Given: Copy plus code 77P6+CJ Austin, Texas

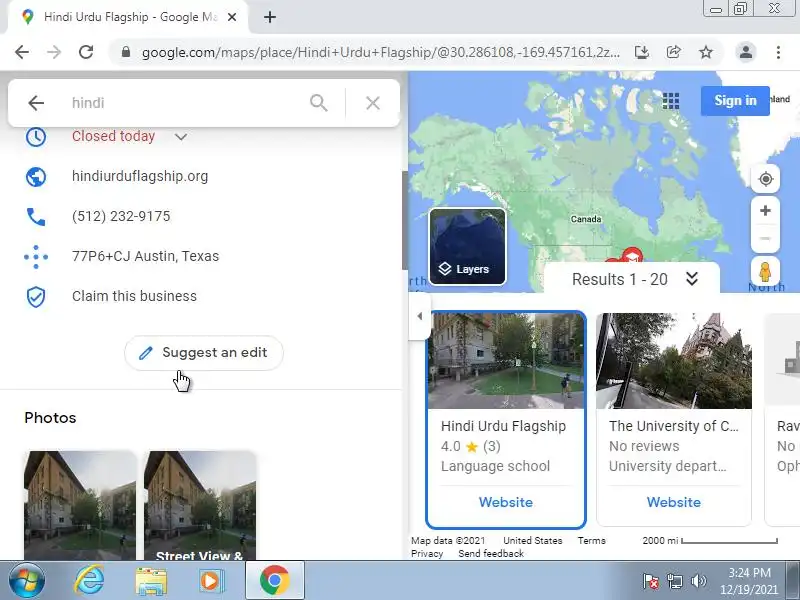Looking at the screenshot, I should pos(145,256).
